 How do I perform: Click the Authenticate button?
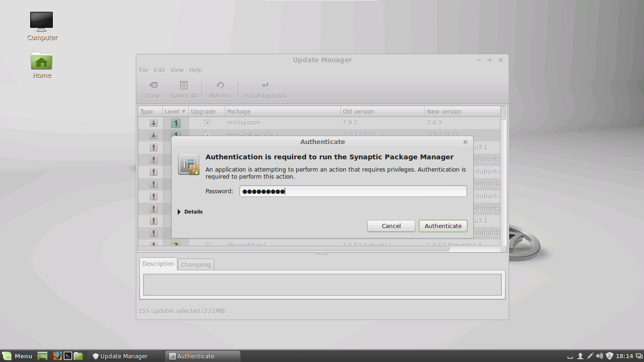(x=443, y=226)
